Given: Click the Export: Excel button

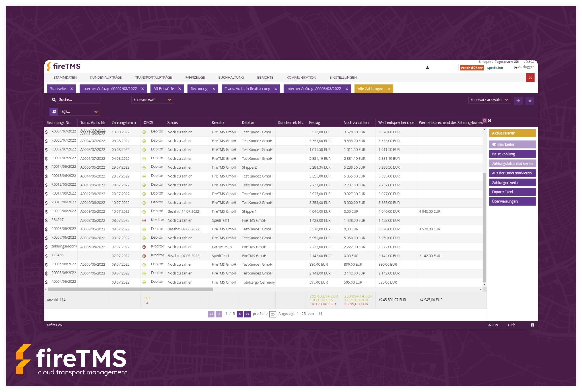Looking at the screenshot, I should click(x=512, y=192).
